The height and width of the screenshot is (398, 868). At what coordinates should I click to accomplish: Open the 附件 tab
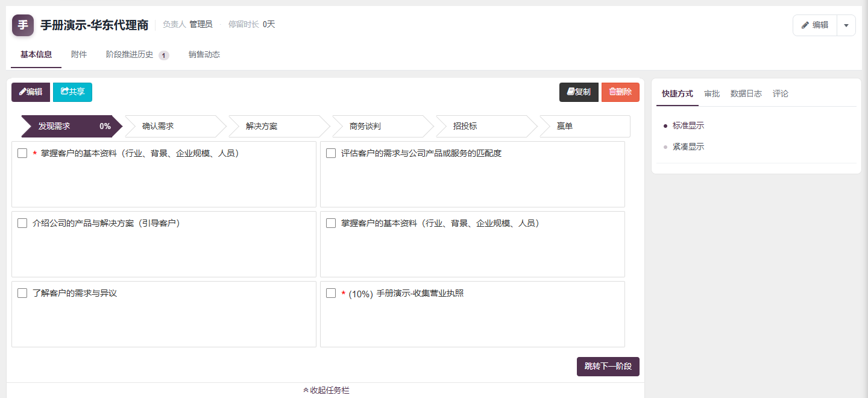(x=79, y=55)
